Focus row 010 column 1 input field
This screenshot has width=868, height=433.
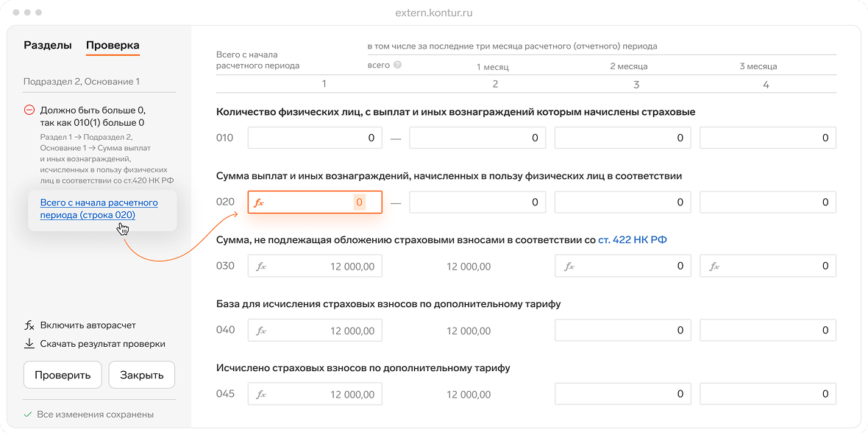[315, 138]
